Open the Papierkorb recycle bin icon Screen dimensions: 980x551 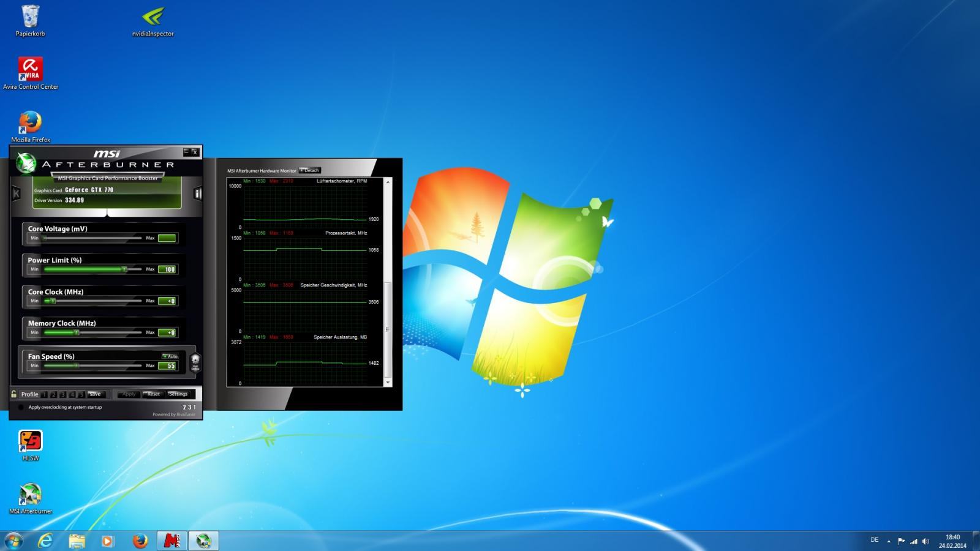(30, 20)
